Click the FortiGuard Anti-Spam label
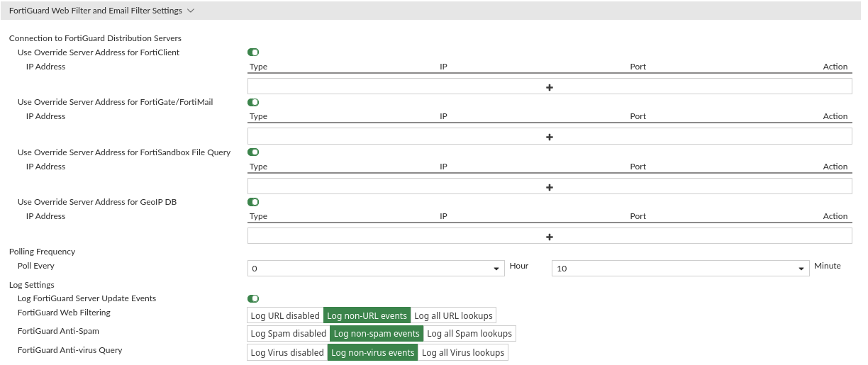This screenshot has height=365, width=868. (x=58, y=331)
